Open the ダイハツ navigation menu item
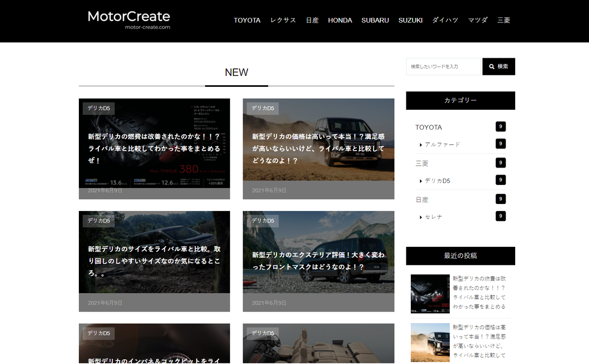Viewport: 589px width, 364px height. (445, 20)
